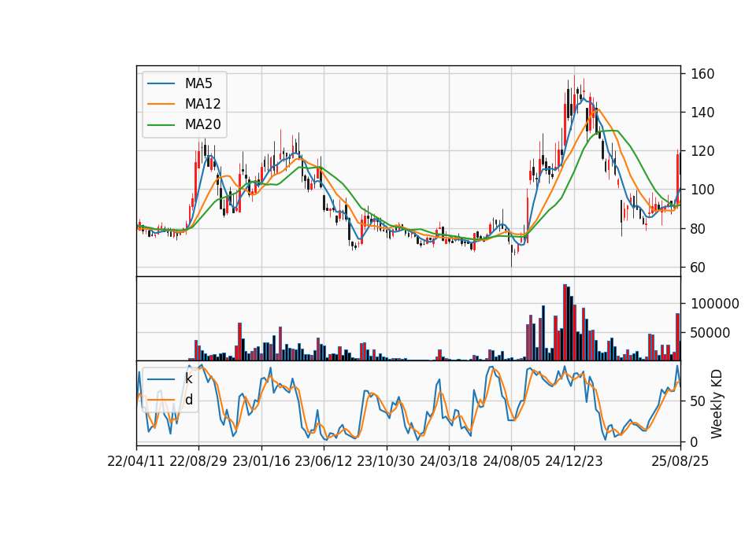Click the 23/06/12 date label

(324, 461)
